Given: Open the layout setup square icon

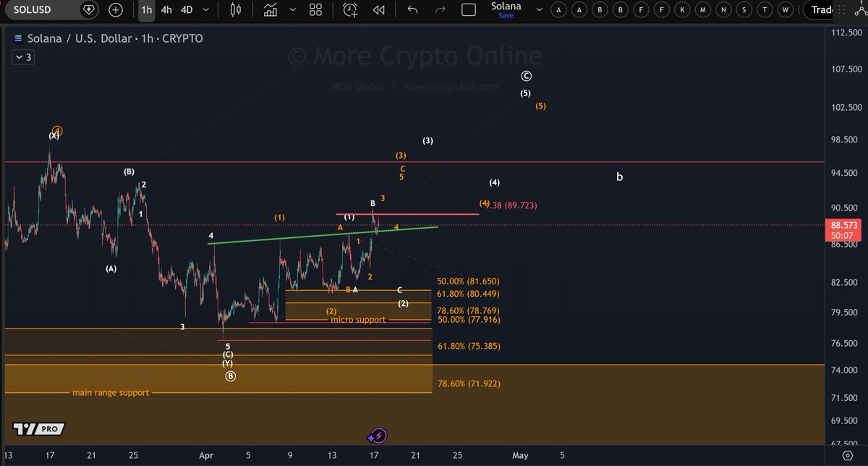Looking at the screenshot, I should click(x=468, y=10).
